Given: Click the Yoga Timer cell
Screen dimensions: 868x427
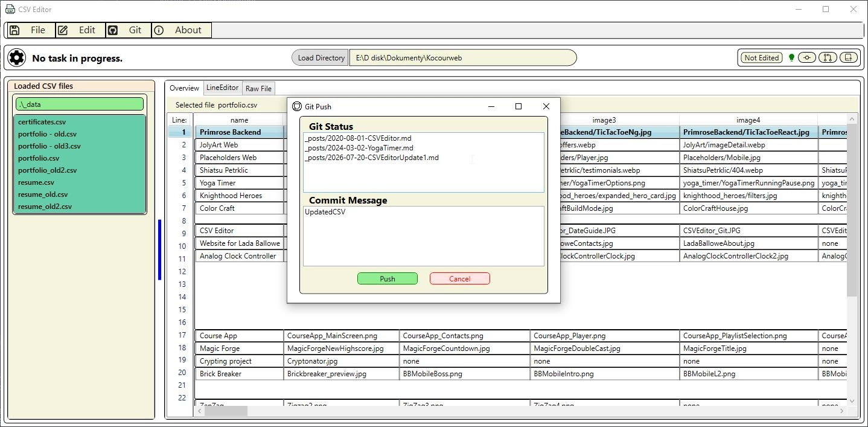Looking at the screenshot, I should pos(240,183).
